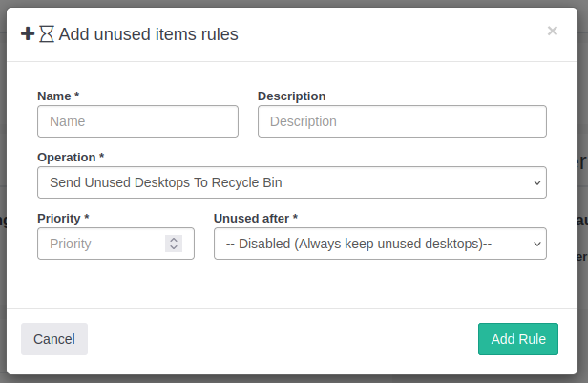Cancel the add rule dialog
The width and height of the screenshot is (588, 383).
pyautogui.click(x=54, y=339)
